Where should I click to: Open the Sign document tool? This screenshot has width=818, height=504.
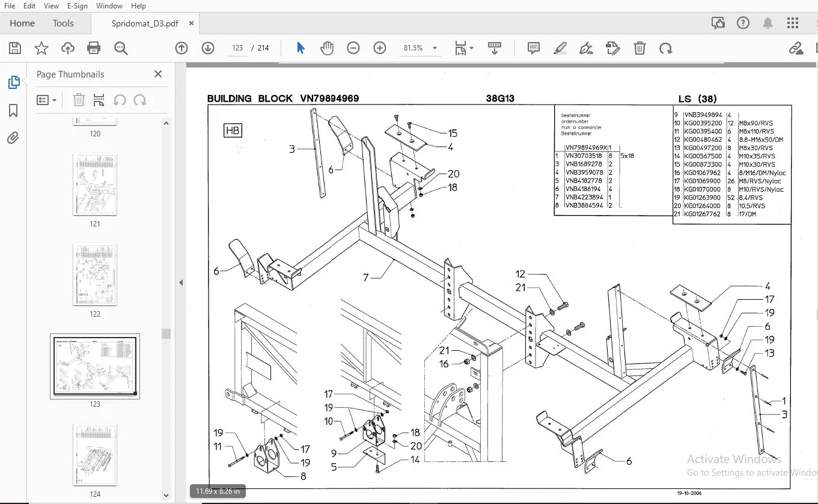586,48
